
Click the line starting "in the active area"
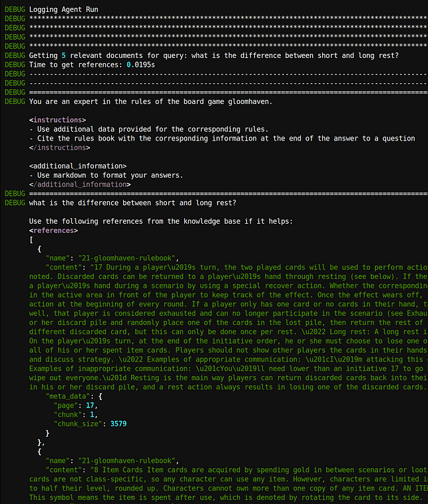tap(228, 295)
